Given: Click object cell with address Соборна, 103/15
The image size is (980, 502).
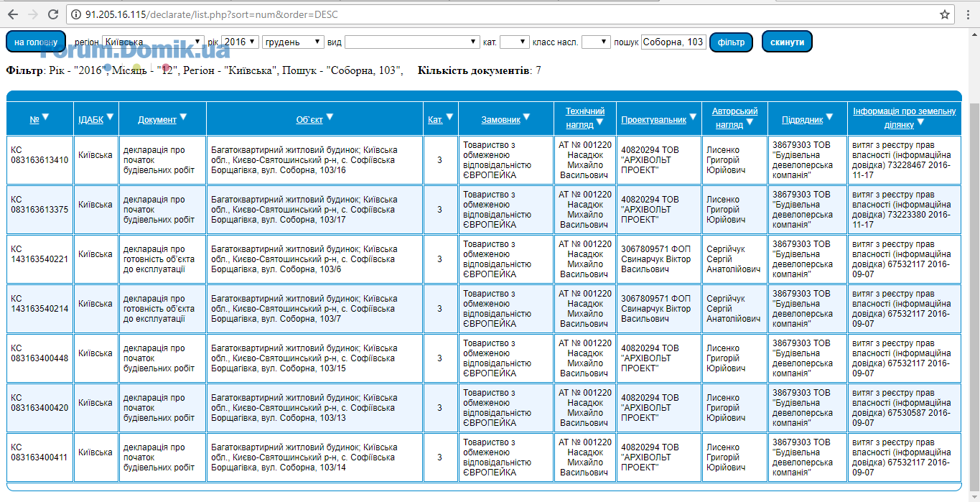Looking at the screenshot, I should coord(314,358).
